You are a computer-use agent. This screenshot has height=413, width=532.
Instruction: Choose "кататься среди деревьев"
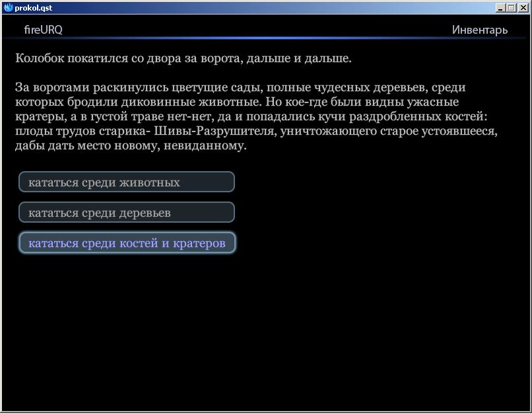pos(127,213)
